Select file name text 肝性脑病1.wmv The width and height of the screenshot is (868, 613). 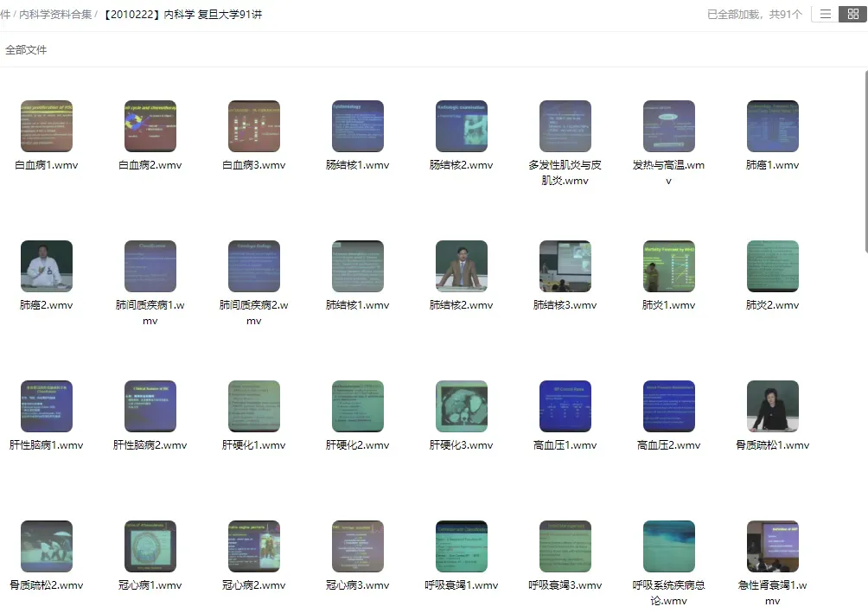coord(47,445)
